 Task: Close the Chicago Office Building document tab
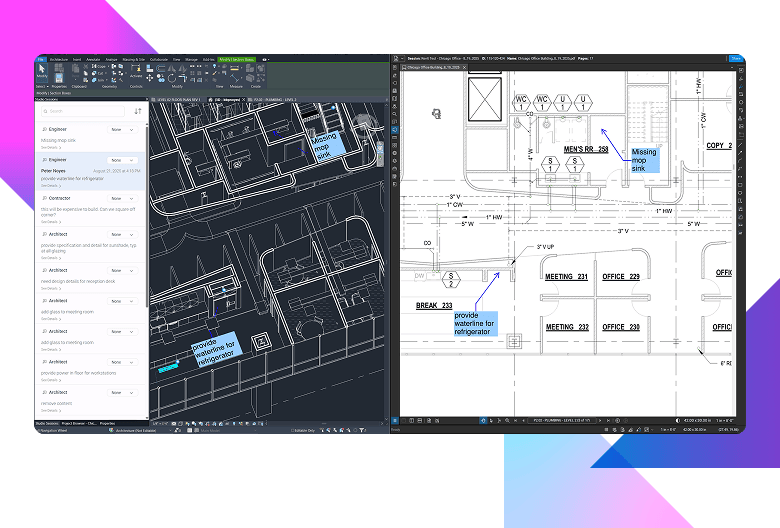coord(464,67)
